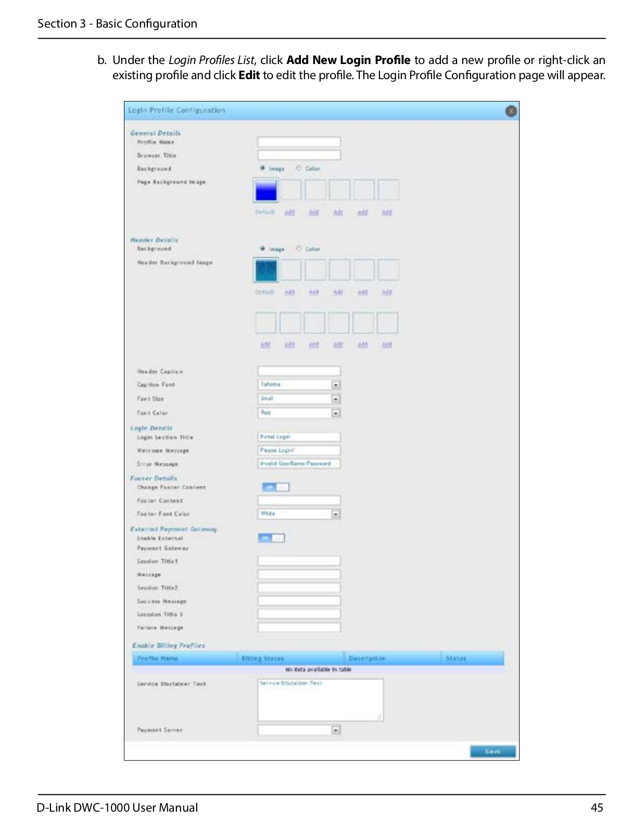
Task: Open the Payment Server dropdown
Action: [x=336, y=730]
